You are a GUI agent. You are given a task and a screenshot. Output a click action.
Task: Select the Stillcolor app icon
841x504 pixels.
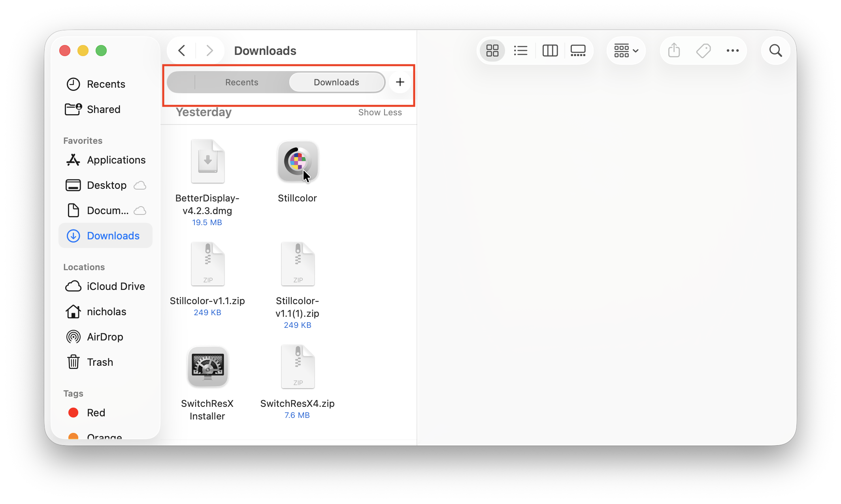tap(298, 161)
